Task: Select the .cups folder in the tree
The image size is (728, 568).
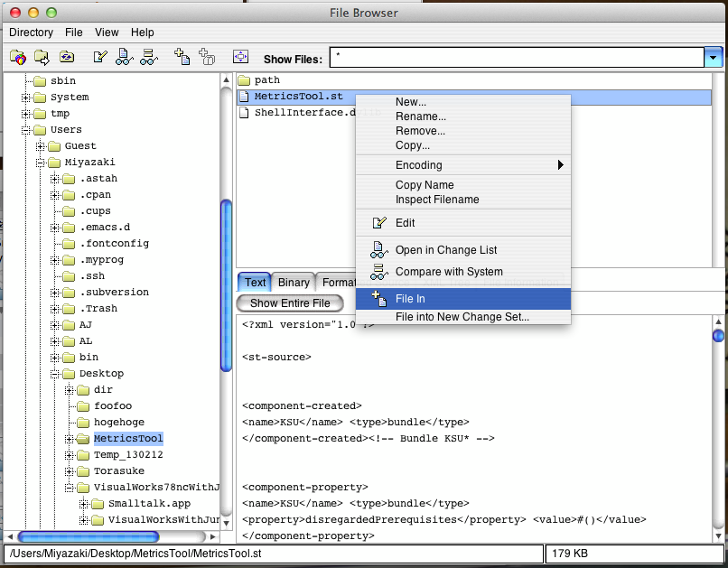Action: pos(95,211)
